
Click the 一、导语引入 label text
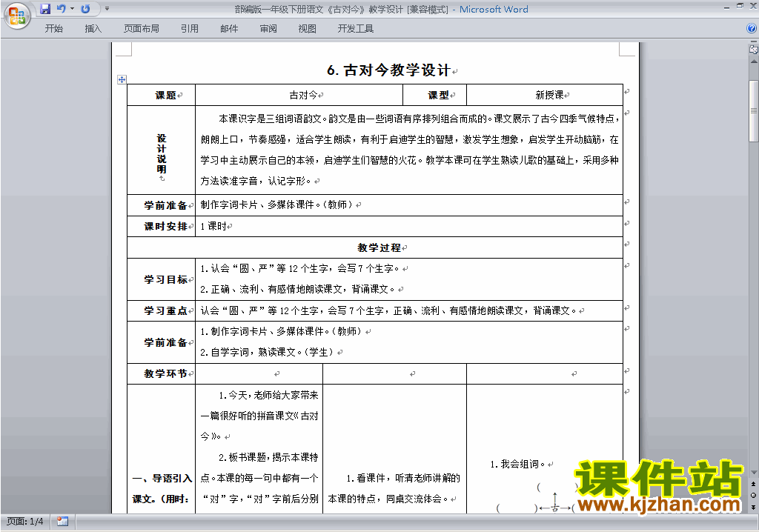point(162,478)
